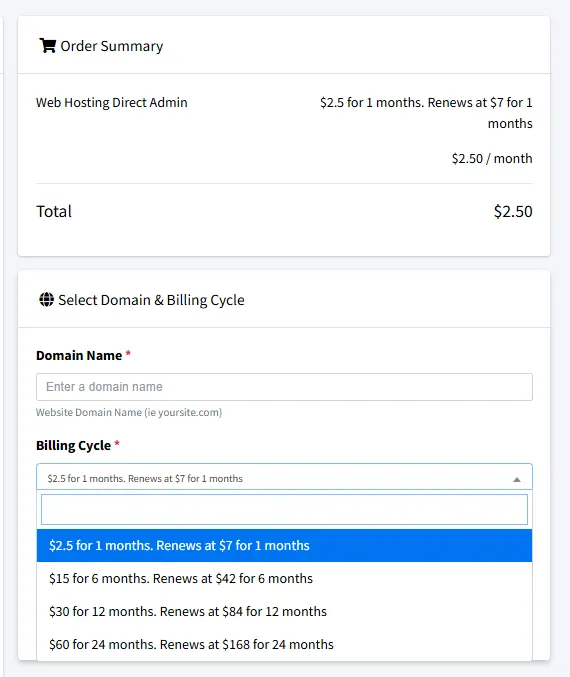Viewport: 570px width, 677px height.
Task: Collapse the Billing Cycle dropdown arrow
Action: (516, 479)
